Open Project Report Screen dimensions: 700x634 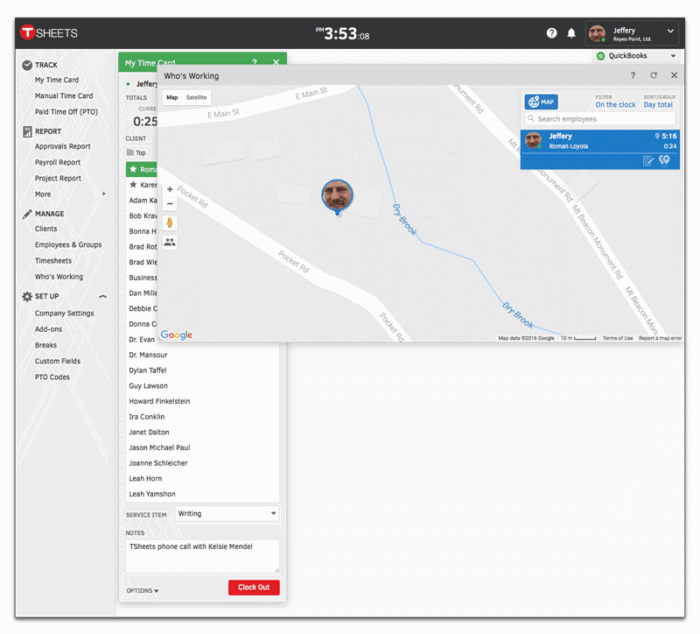coord(58,179)
